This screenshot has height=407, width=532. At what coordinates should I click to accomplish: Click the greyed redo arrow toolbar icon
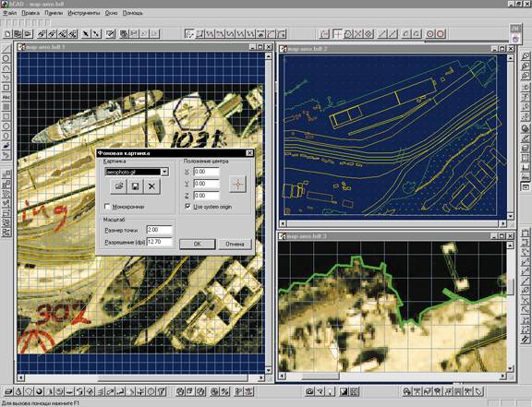(154, 33)
